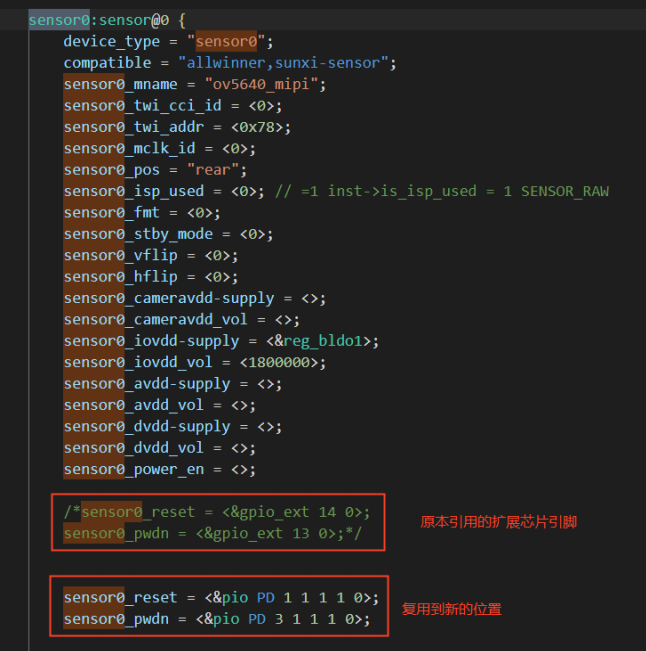Image resolution: width=646 pixels, height=651 pixels.
Task: Click the sensor0_dvdd_vol line
Action: (x=159, y=448)
